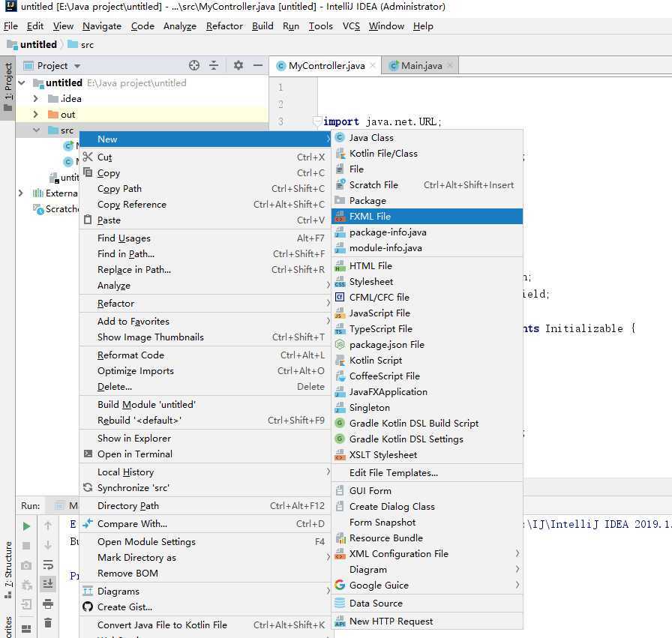Viewport: 672px width, 638px height.
Task: Open the Refactor submenu in context menu
Action: point(205,304)
